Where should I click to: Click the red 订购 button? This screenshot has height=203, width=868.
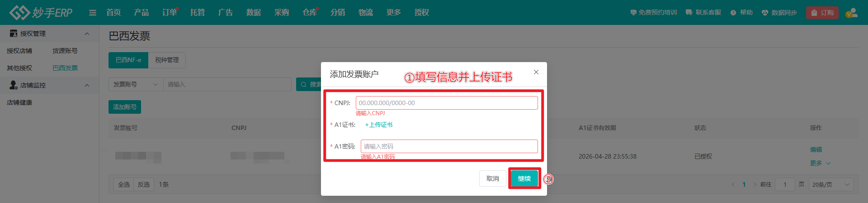[822, 13]
